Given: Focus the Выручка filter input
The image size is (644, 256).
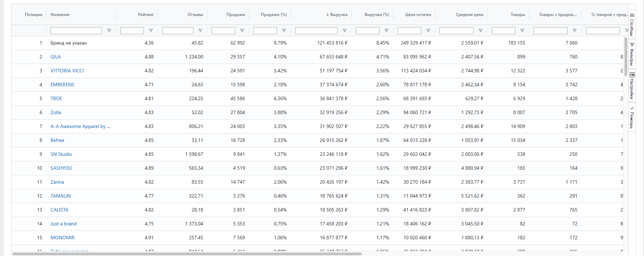Looking at the screenshot, I should (316, 31).
